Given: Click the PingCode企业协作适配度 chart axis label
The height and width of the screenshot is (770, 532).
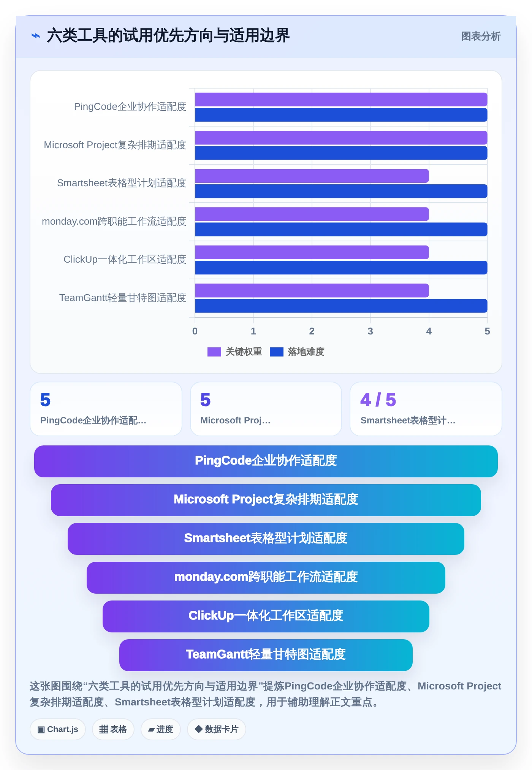Looking at the screenshot, I should 130,107.
